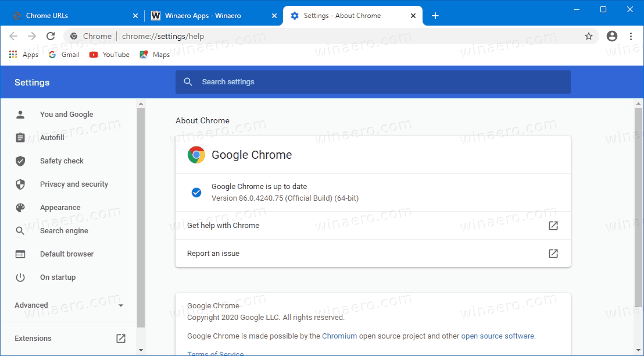Open Safety check via its shield icon
This screenshot has height=356, width=644.
click(x=22, y=161)
